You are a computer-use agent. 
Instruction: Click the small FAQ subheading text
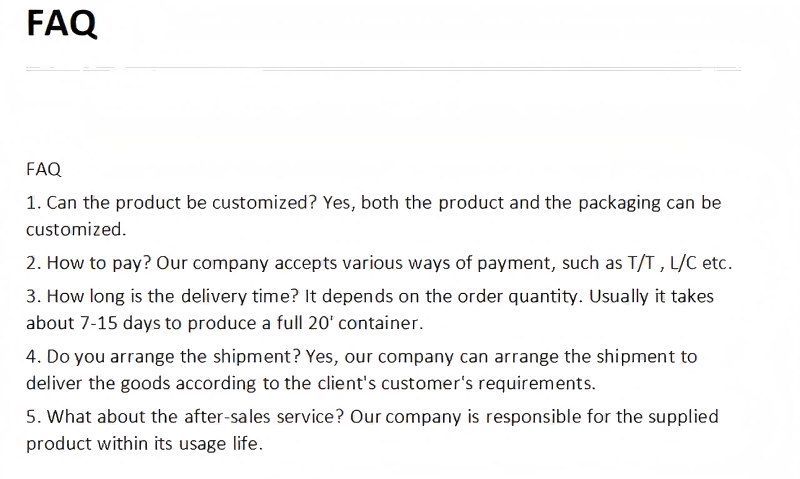coord(43,169)
